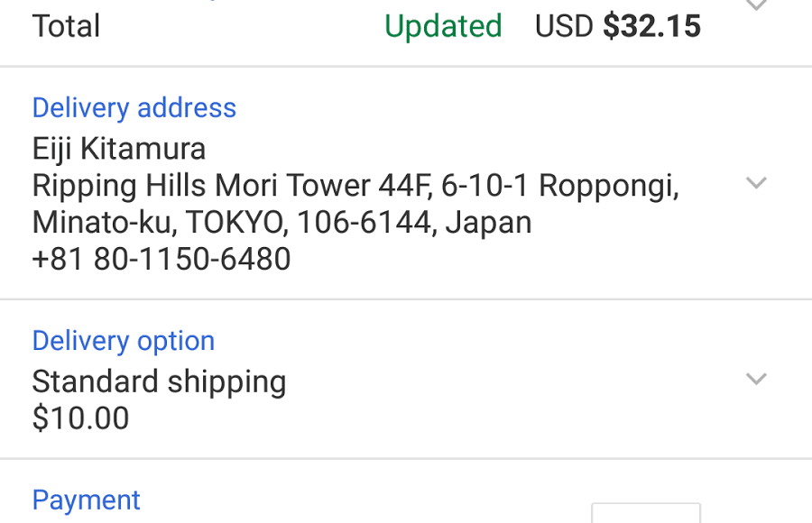Select the Standard shipping option text
Image resolution: width=812 pixels, height=523 pixels.
coord(159,381)
